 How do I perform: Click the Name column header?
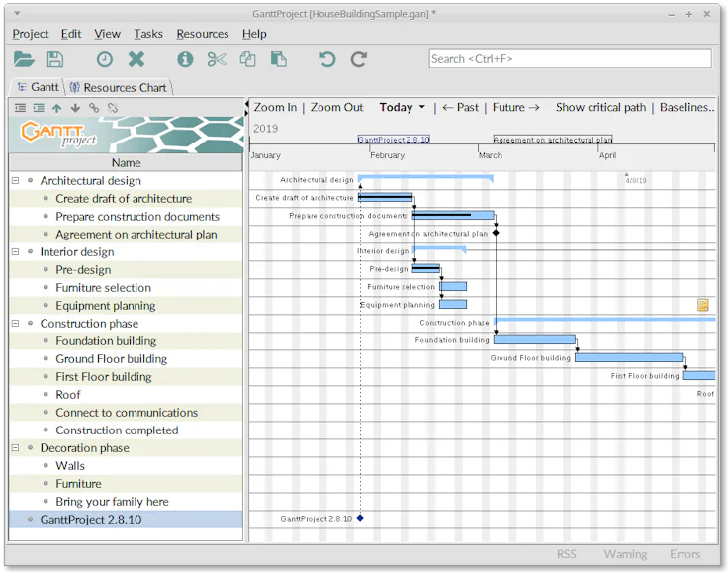tap(126, 162)
